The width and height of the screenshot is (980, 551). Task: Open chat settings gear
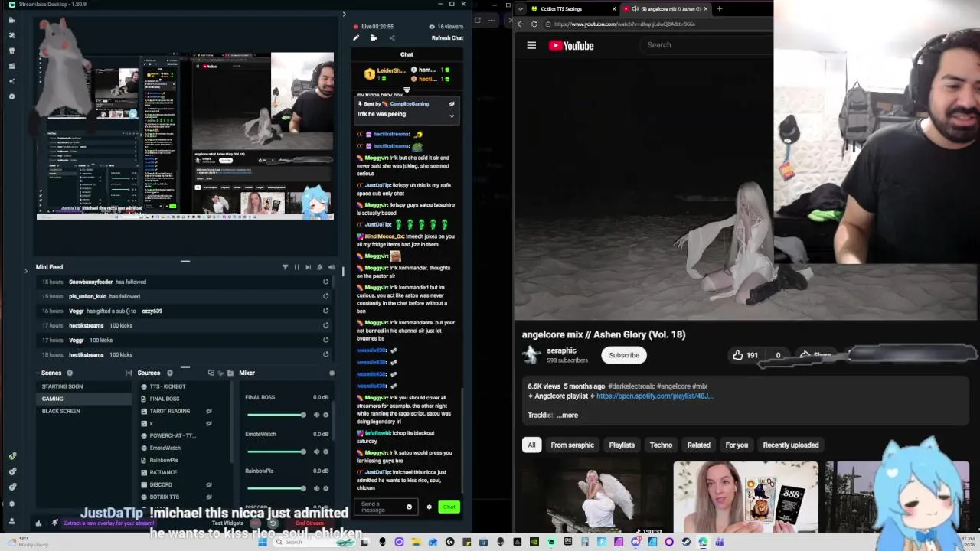[x=429, y=507]
